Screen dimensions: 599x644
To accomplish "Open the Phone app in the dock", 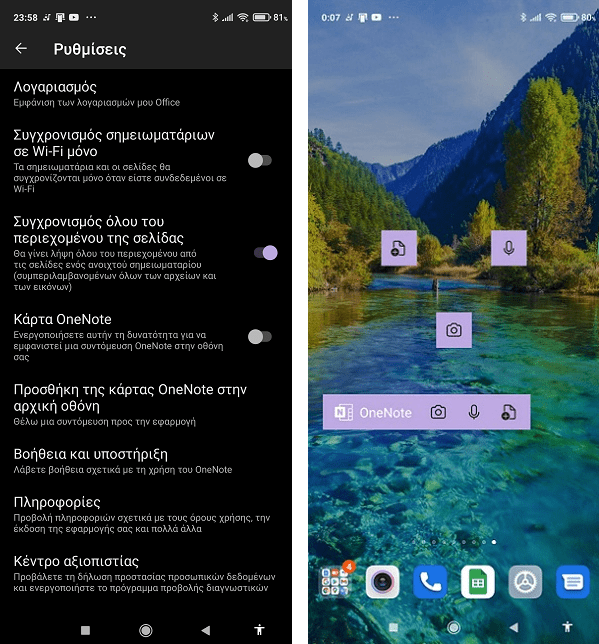I will (430, 582).
